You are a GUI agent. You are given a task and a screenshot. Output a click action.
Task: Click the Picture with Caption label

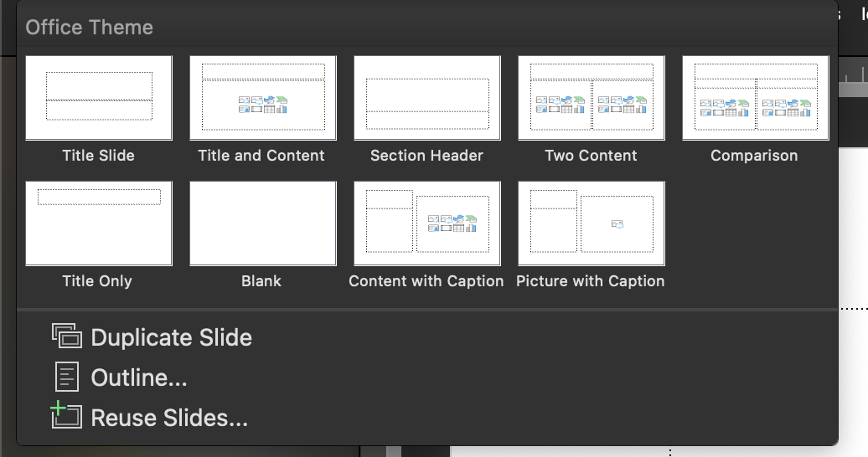[x=590, y=281]
